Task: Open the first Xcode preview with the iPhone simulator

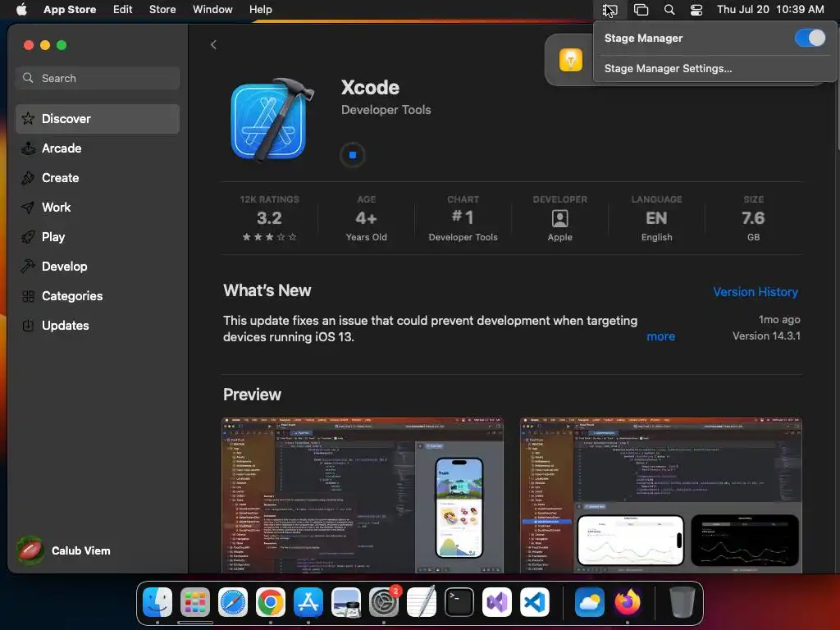Action: click(363, 495)
